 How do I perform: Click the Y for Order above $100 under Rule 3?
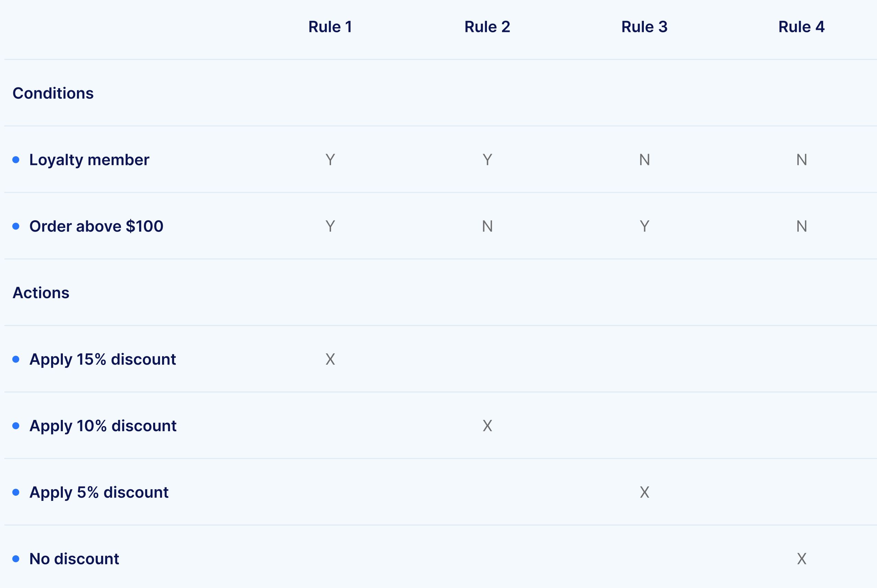645,226
